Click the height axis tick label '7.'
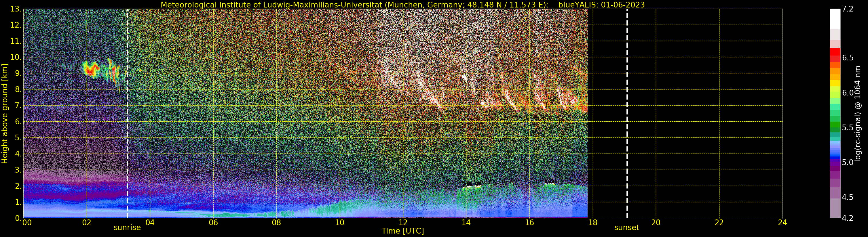868x237 pixels. coord(18,106)
